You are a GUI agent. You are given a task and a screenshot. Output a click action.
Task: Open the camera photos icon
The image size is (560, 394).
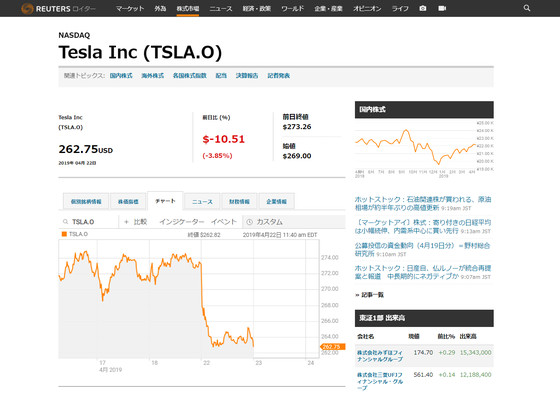click(423, 8)
